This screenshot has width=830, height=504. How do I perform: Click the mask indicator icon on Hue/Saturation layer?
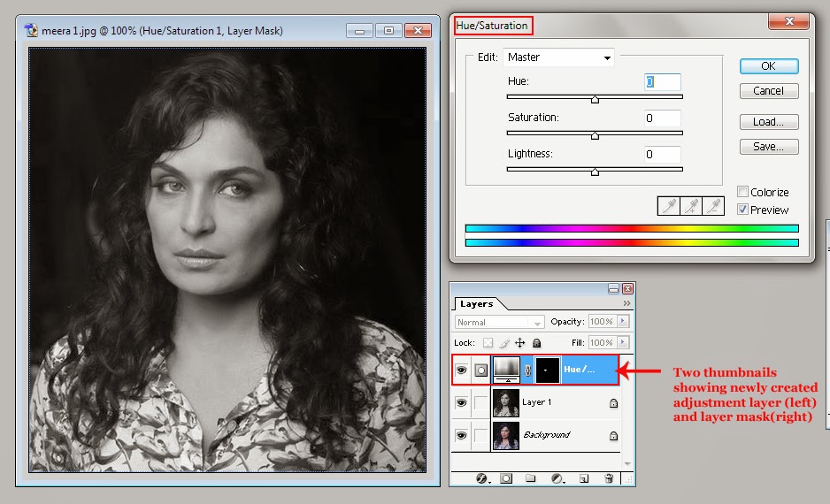[480, 370]
